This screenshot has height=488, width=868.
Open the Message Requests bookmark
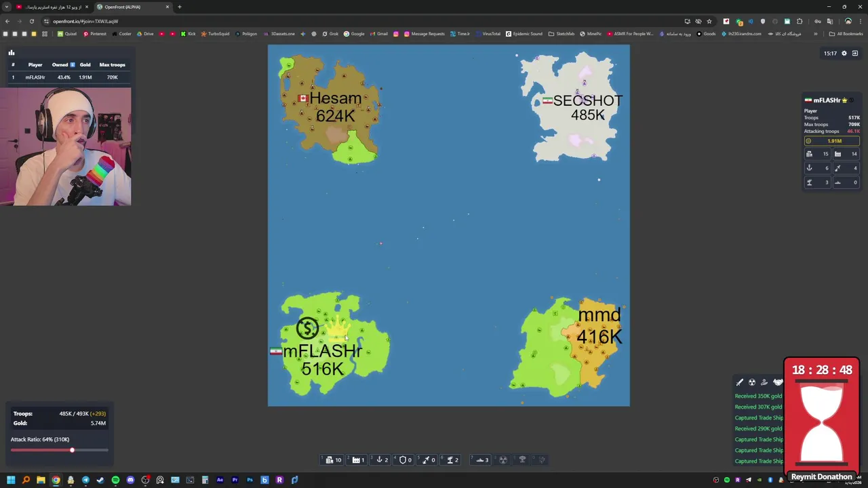point(424,34)
